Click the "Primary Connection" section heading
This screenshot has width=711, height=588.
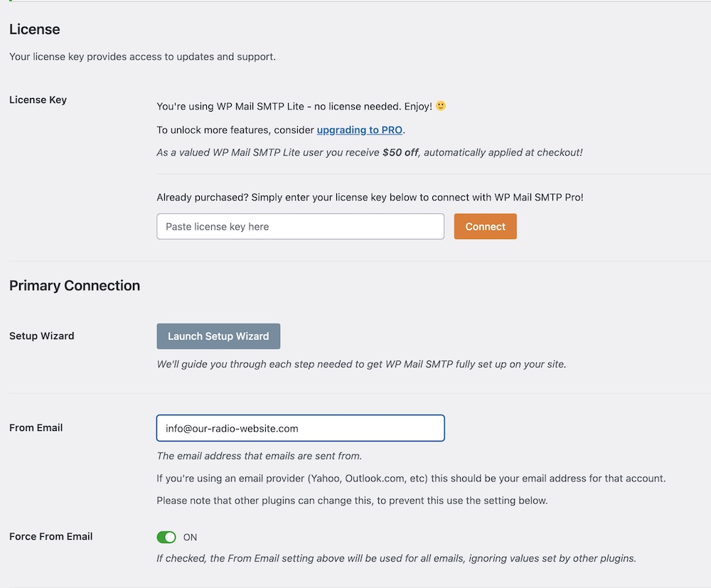click(75, 286)
